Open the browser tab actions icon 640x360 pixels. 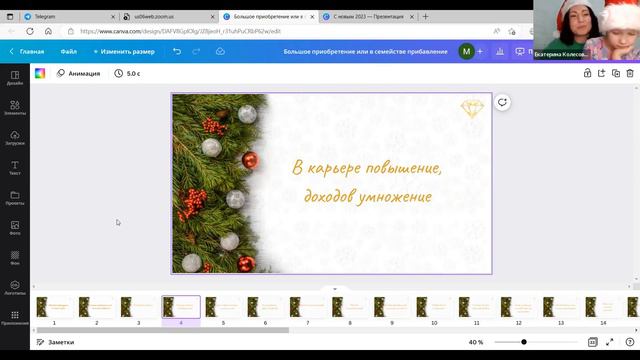click(x=10, y=17)
